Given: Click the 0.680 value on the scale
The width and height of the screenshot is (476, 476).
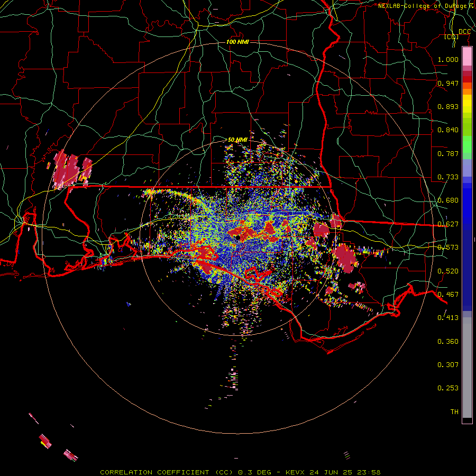Looking at the screenshot, I should 448,200.
